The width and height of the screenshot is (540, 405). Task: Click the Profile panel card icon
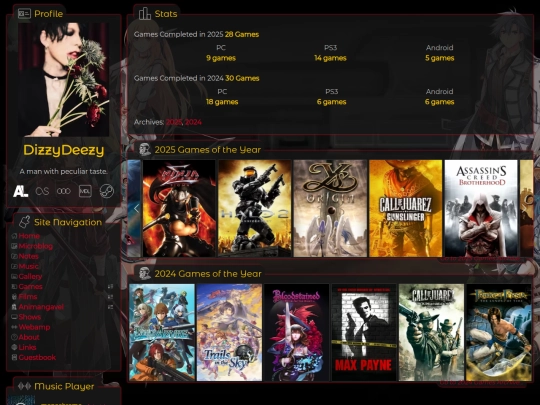click(x=24, y=14)
